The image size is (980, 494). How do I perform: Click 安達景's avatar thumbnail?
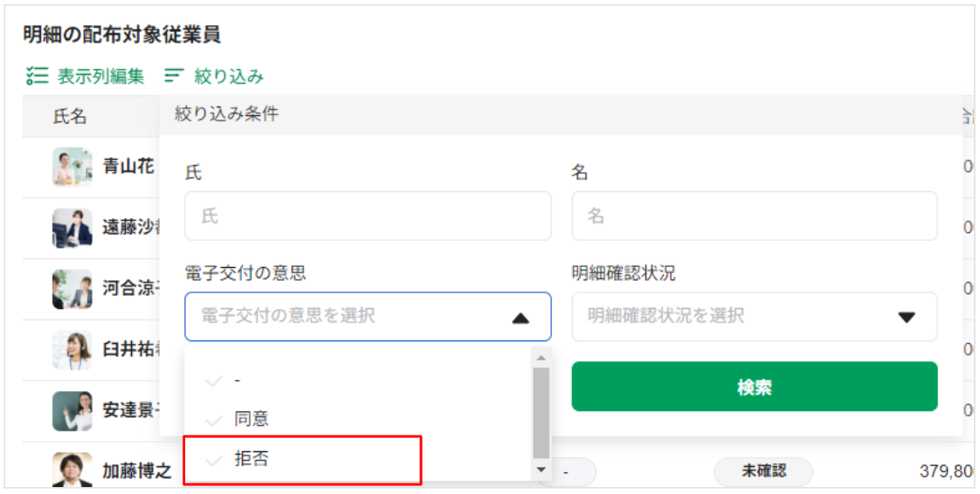click(x=72, y=411)
